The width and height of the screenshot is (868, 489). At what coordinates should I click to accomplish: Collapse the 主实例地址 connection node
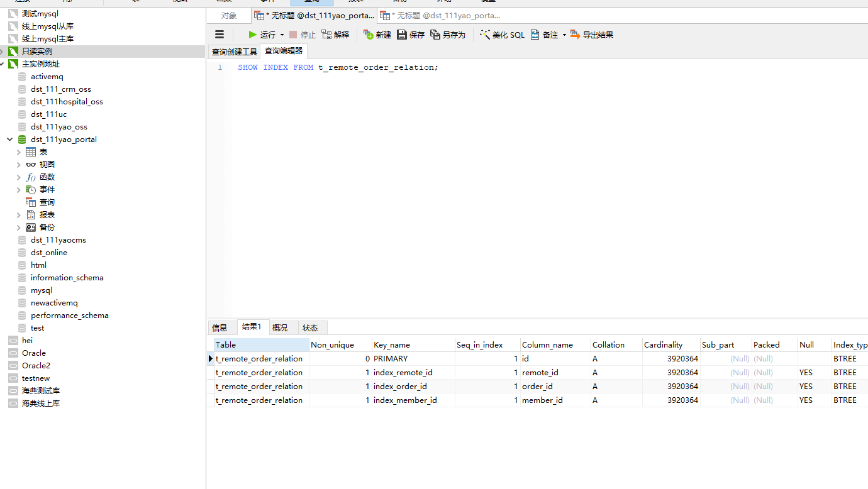[3, 64]
